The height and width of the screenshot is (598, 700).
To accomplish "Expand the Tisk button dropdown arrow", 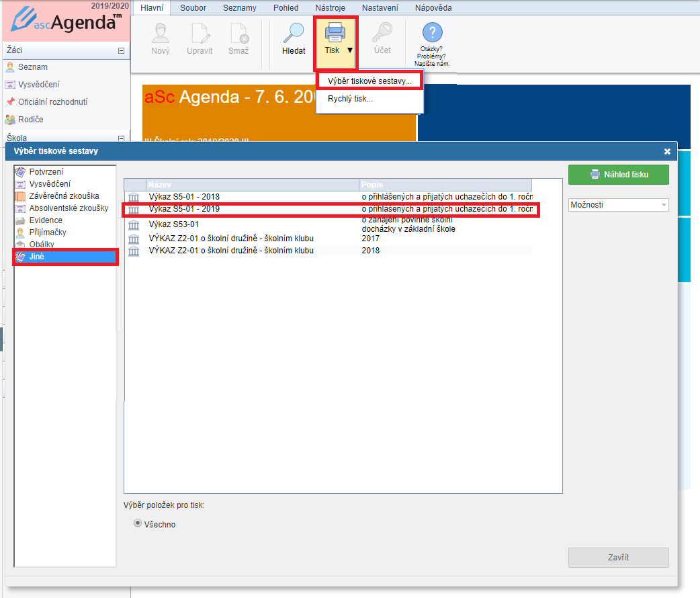I will pos(350,50).
